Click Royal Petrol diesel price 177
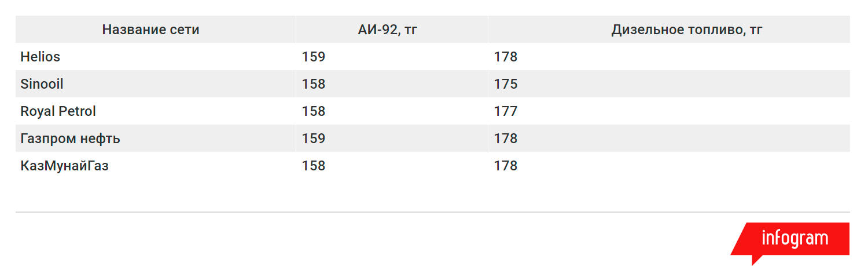Image resolution: width=868 pixels, height=266 pixels. pyautogui.click(x=506, y=111)
